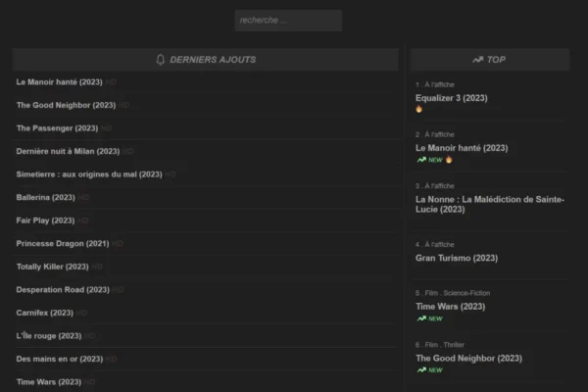Open the TOP header
This screenshot has height=392, width=588.
point(490,60)
